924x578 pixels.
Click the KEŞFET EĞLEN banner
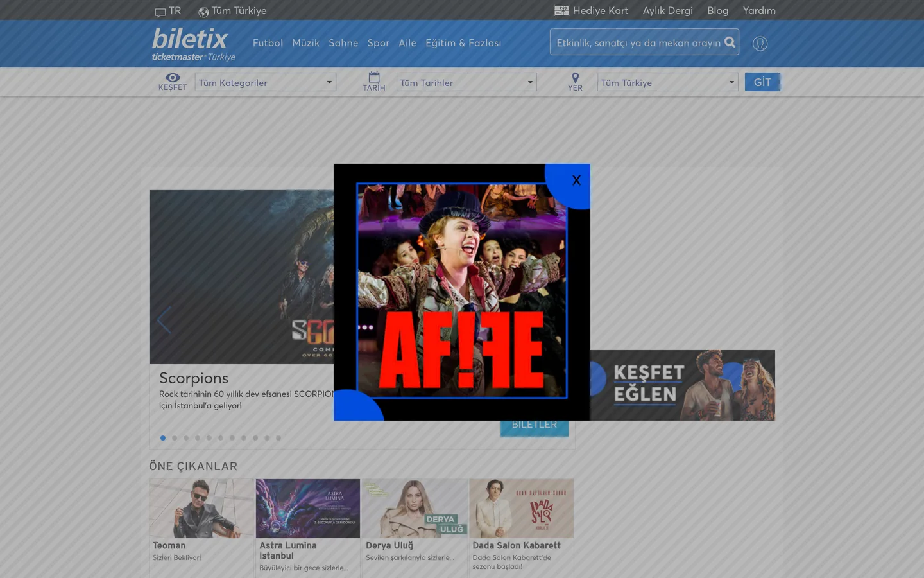(683, 385)
